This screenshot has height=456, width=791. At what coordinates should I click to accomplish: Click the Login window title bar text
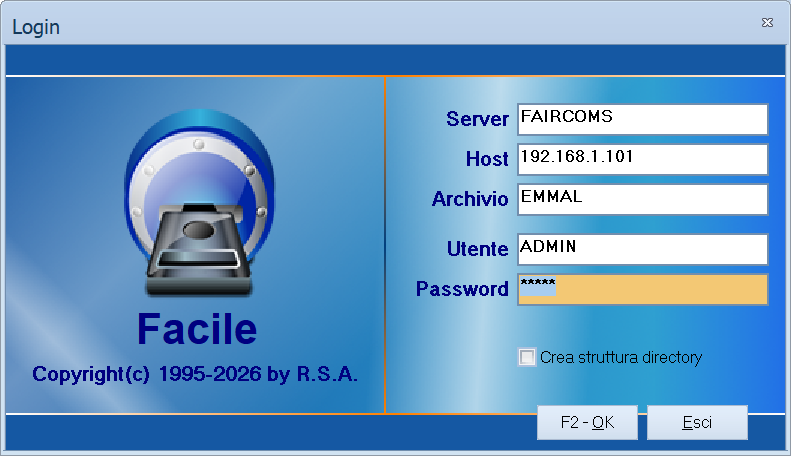tap(36, 27)
